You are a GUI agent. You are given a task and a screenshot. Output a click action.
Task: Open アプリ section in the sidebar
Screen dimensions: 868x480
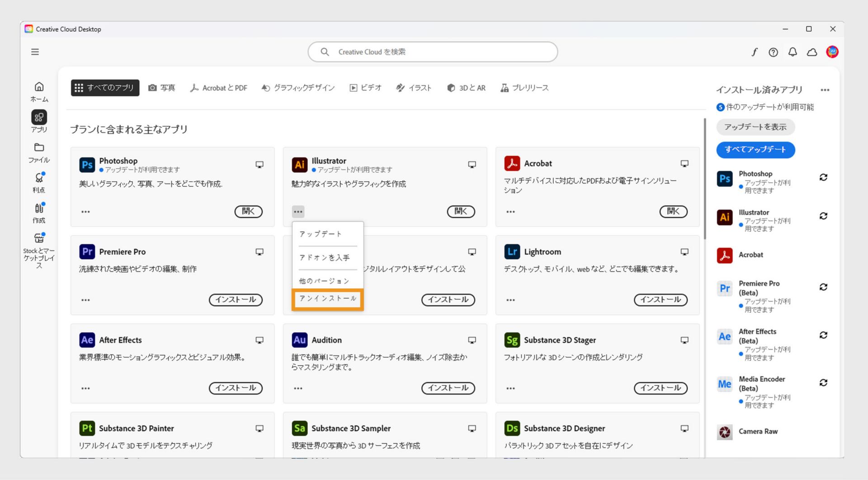click(x=39, y=122)
